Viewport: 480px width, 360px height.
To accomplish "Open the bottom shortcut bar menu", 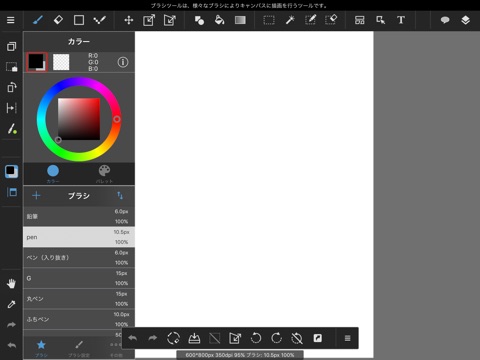I will pyautogui.click(x=347, y=338).
